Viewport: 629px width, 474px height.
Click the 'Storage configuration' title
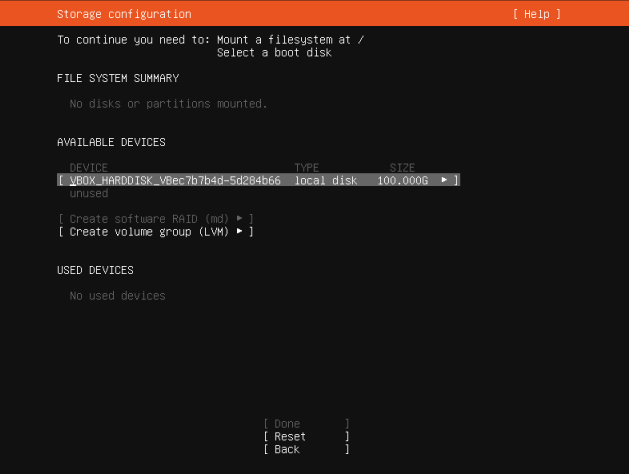click(x=124, y=14)
